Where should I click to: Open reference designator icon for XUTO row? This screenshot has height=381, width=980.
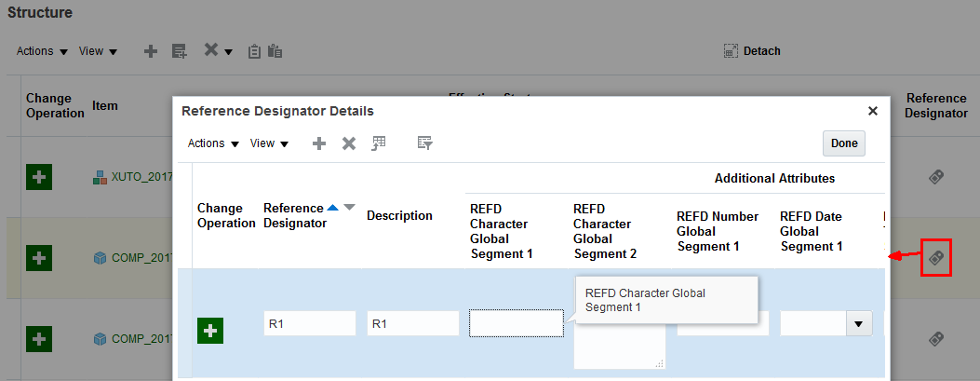click(936, 177)
